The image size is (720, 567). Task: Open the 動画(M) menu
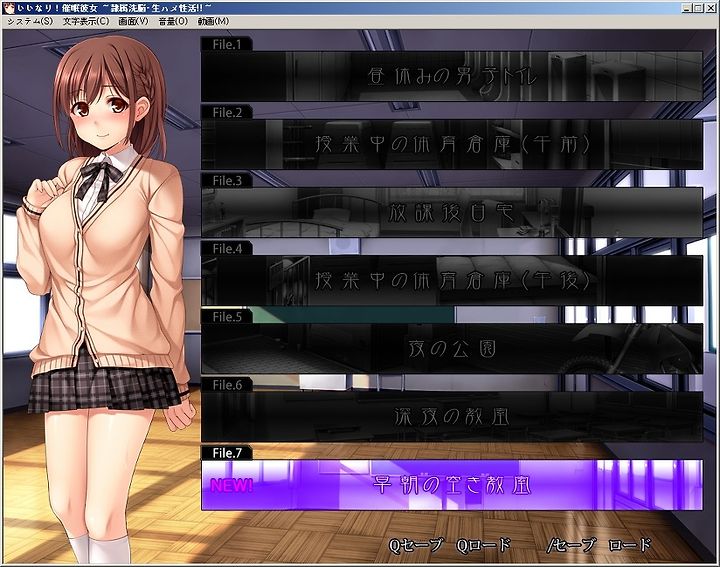(x=213, y=22)
